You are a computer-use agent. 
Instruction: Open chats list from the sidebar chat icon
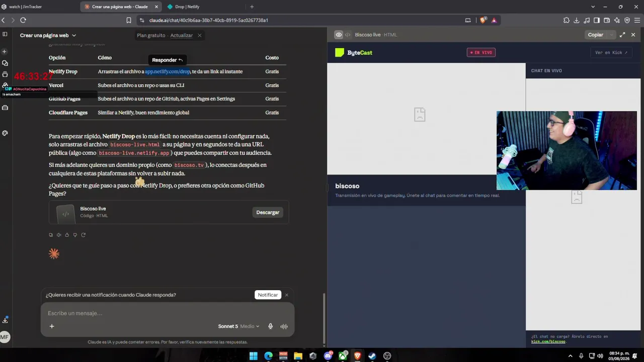click(x=5, y=63)
